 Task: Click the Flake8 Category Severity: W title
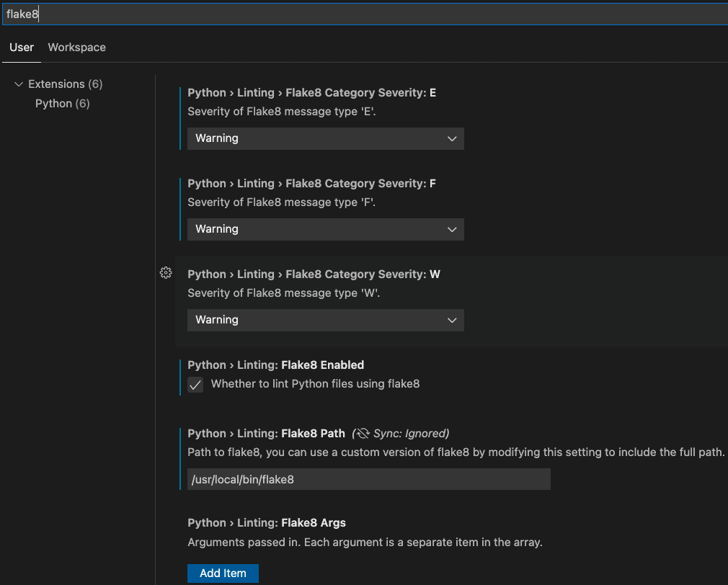coord(314,274)
